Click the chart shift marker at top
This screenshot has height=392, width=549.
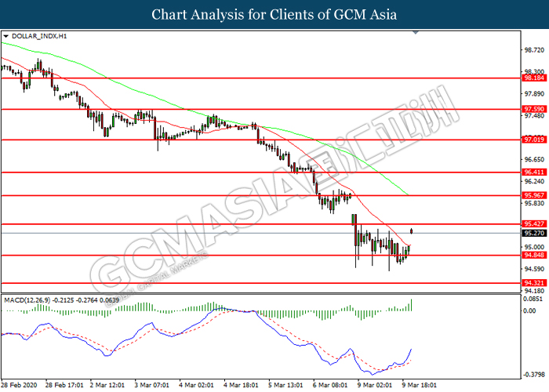(x=416, y=33)
